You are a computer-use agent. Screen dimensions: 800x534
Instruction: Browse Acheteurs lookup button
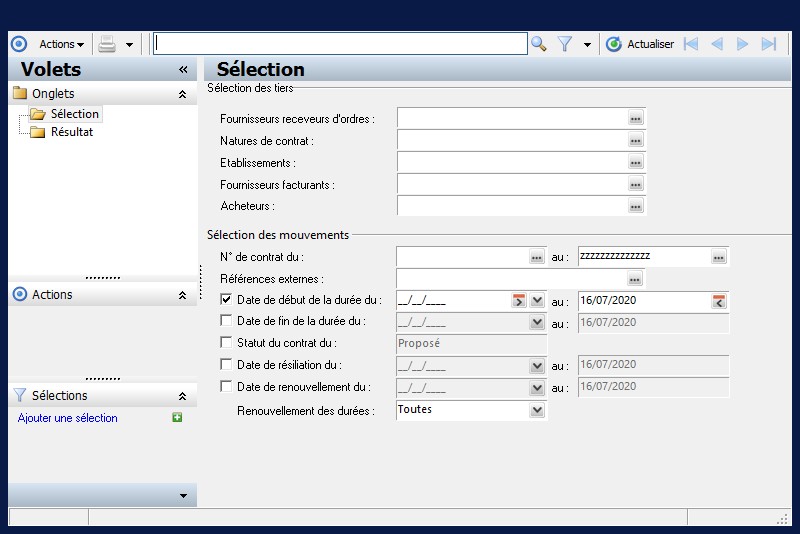[635, 206]
